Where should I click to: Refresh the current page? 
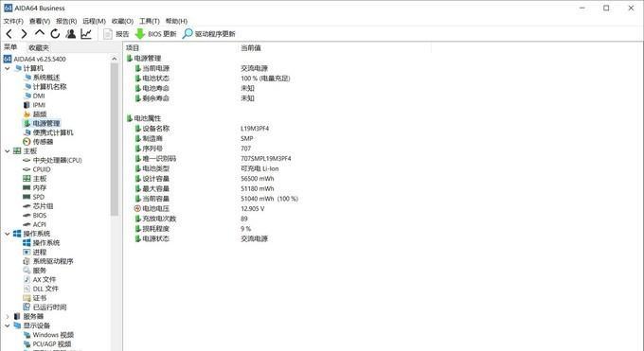(x=55, y=34)
